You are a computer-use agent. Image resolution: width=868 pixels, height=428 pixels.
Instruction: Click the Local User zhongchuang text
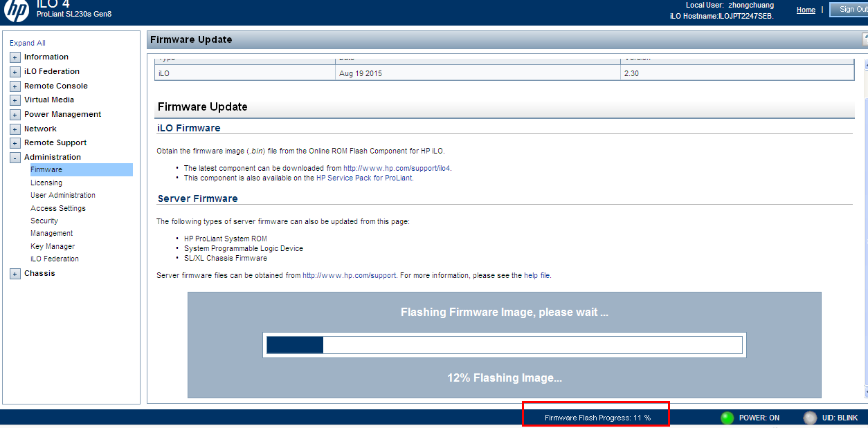[730, 5]
